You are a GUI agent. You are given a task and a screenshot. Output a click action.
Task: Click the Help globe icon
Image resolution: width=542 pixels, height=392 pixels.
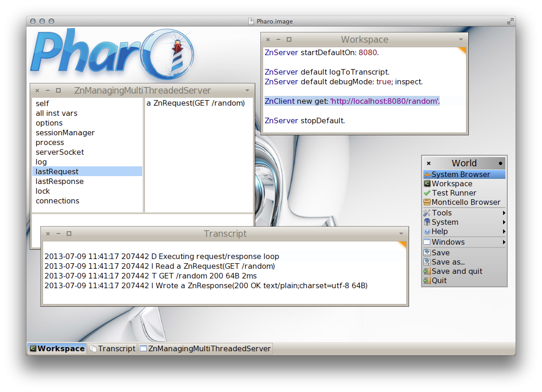click(427, 232)
